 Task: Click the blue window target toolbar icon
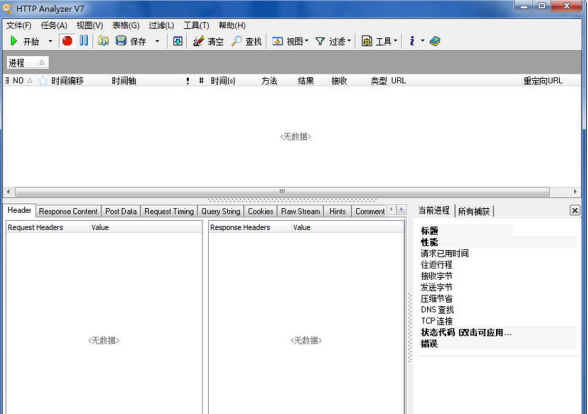click(x=178, y=41)
